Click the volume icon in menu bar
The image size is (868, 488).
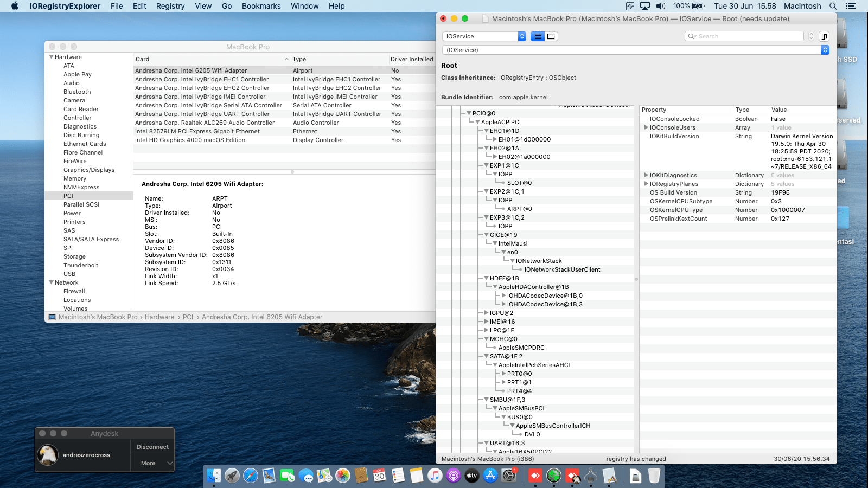click(x=660, y=6)
